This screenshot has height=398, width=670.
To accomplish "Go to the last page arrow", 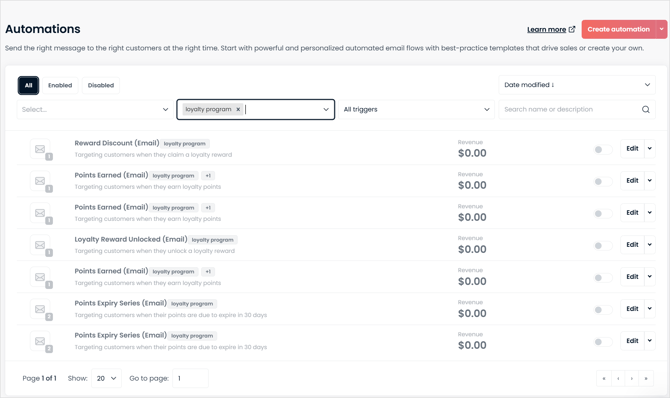I will coord(646,378).
